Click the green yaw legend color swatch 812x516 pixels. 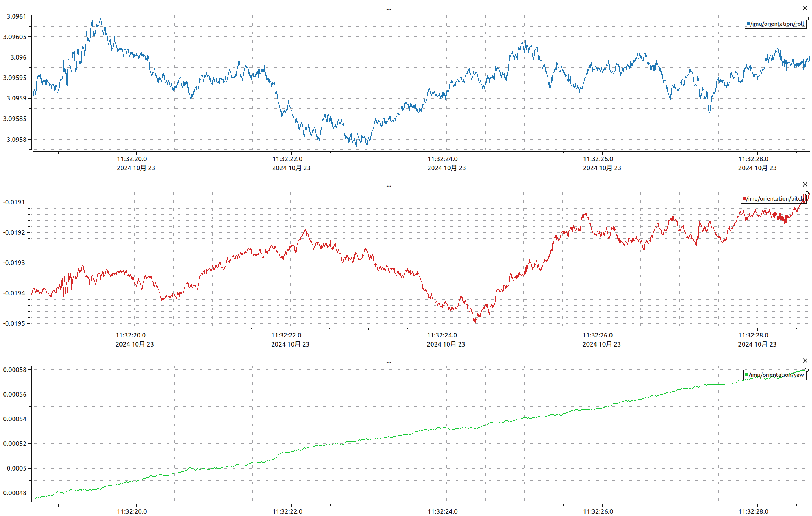(x=747, y=375)
